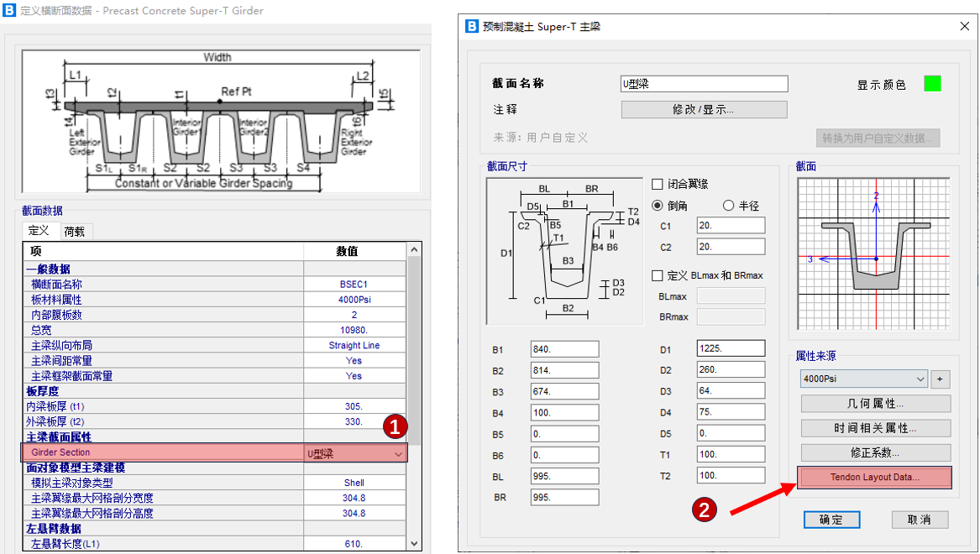Close the 预制混凝土 Super-T 主梁 dialog
980x554 pixels.
point(964,26)
